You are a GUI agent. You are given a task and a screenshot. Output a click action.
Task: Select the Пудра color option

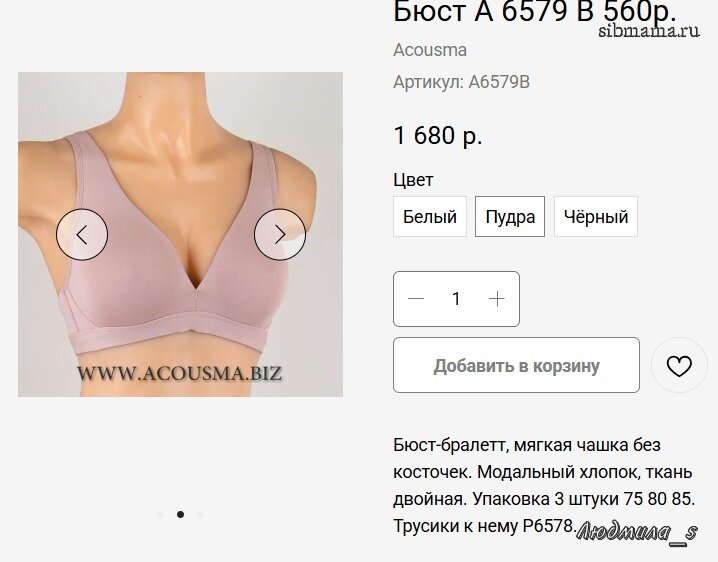pyautogui.click(x=510, y=217)
